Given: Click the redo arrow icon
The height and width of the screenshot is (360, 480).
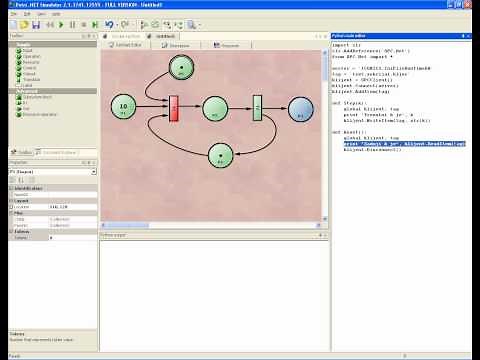Looking at the screenshot, I should click(x=125, y=25).
